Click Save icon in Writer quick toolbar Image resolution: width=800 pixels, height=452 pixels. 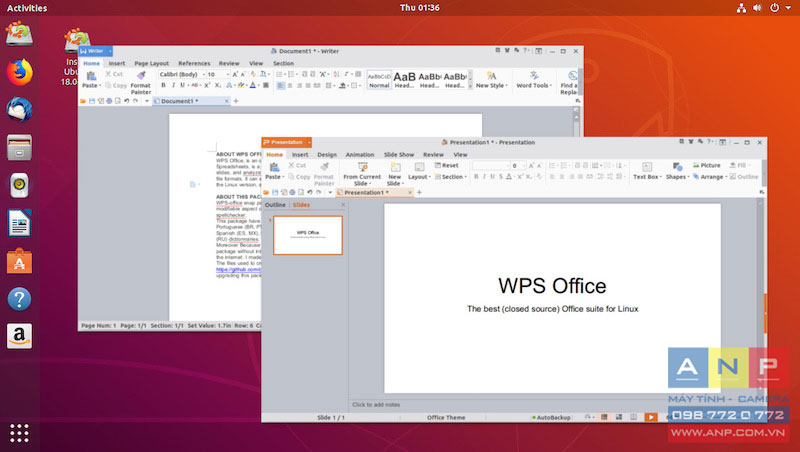pyautogui.click(x=92, y=101)
